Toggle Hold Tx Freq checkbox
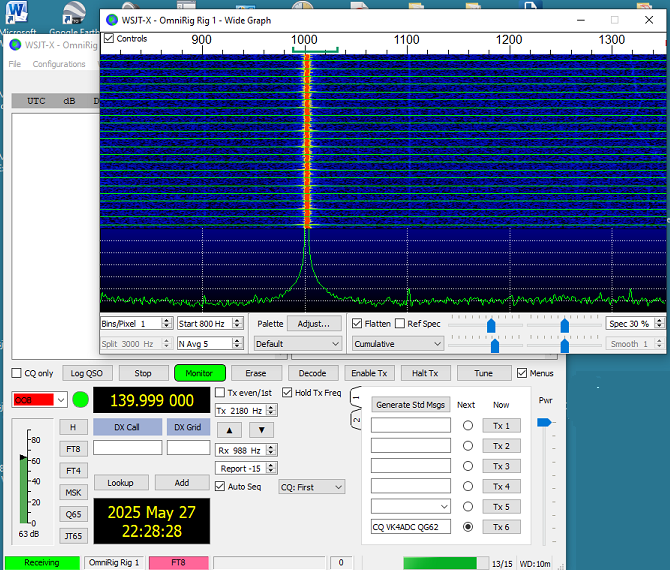The image size is (670, 570). [x=287, y=392]
